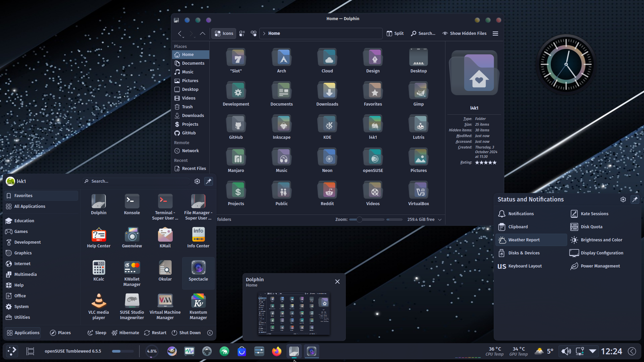The image size is (644, 362).
Task: Select the Icons view mode button
Action: pos(224,34)
